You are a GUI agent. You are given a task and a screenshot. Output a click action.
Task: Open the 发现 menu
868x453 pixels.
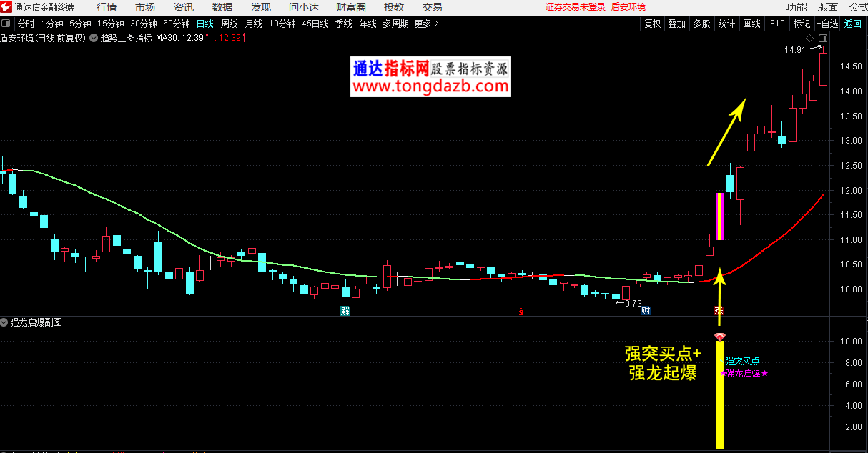pos(261,7)
